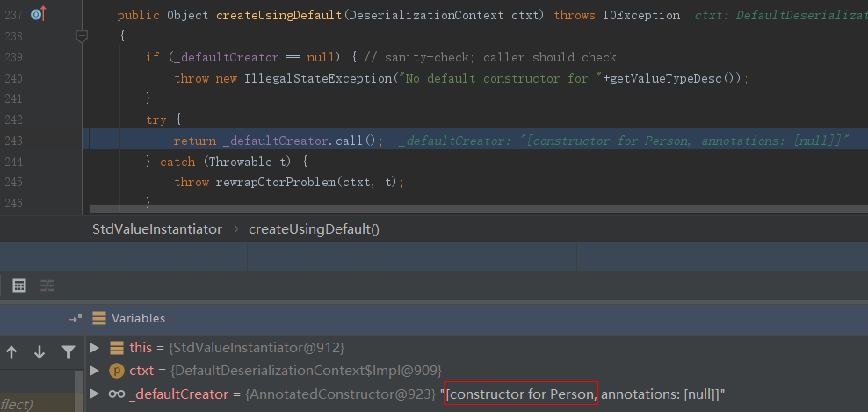
Task: Click the override method gutter icon on line 237
Action: tap(38, 15)
